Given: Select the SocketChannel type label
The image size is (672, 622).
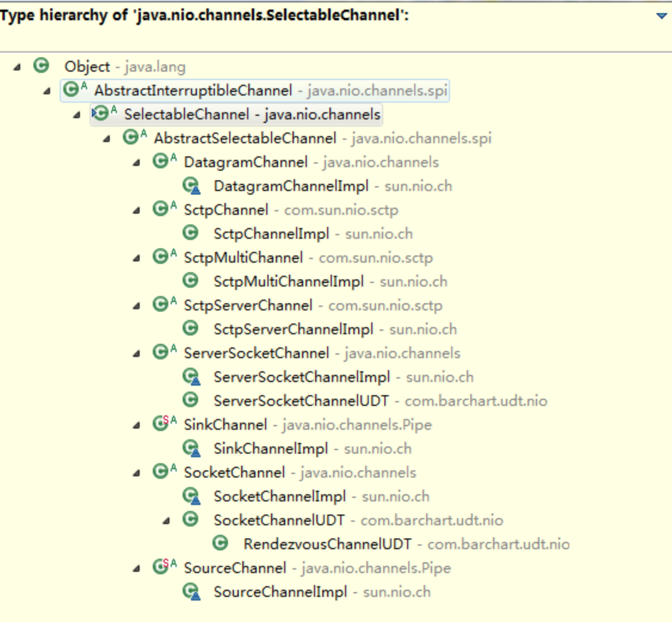Looking at the screenshot, I should pos(234,473).
